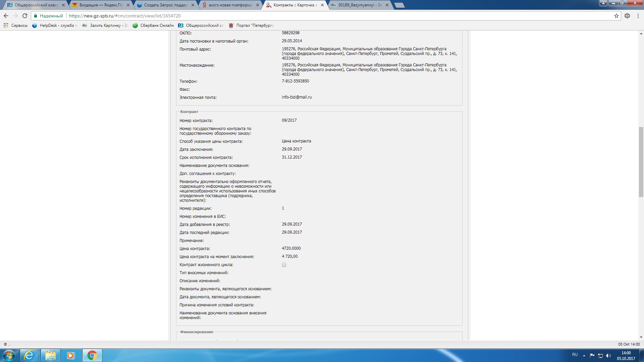Viewport: 644px width, 362px height.
Task: Click the browser back arrow
Action: (6, 16)
